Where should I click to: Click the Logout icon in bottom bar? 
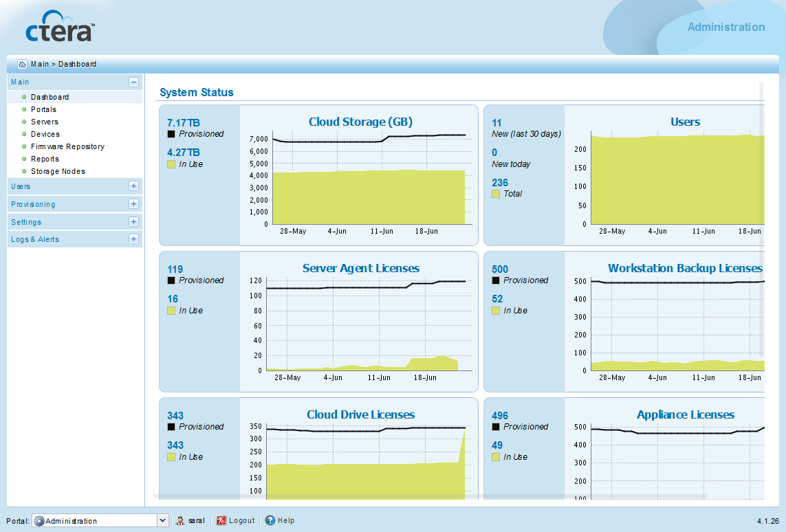click(221, 520)
